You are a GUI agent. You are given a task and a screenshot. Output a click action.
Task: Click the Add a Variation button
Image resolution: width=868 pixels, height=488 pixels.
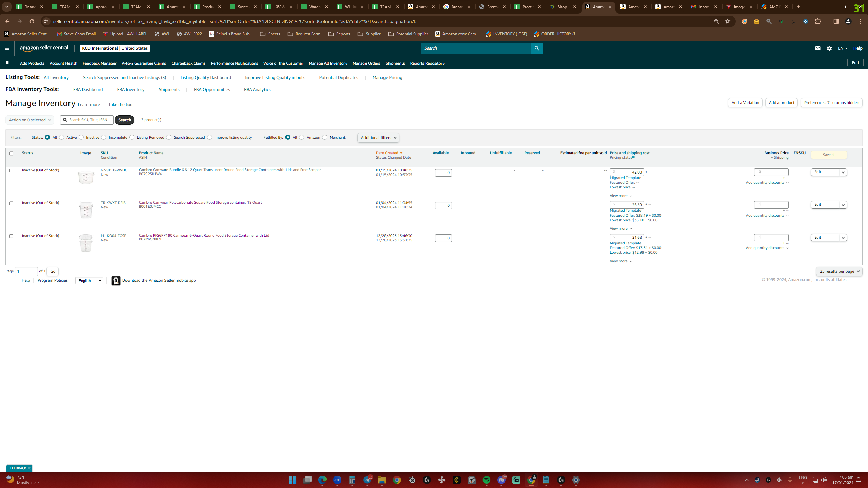[x=745, y=103]
